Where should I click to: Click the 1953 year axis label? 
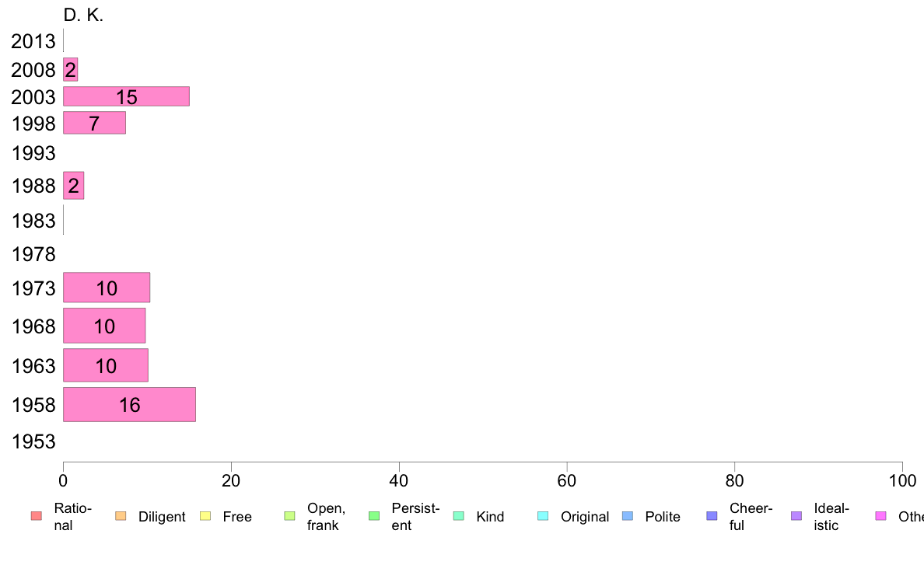(x=33, y=441)
